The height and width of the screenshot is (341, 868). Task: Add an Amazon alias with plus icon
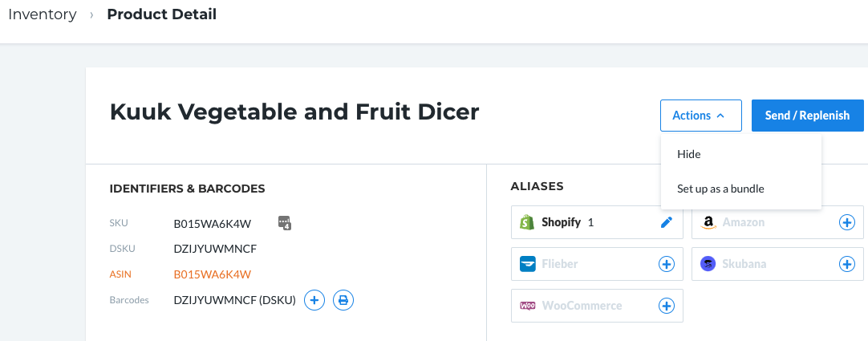(x=847, y=222)
